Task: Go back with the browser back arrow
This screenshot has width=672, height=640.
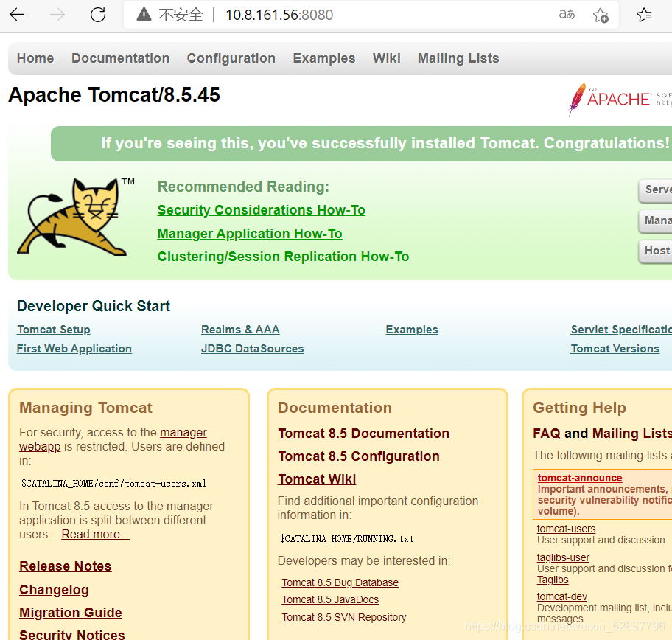Action: pyautogui.click(x=17, y=15)
